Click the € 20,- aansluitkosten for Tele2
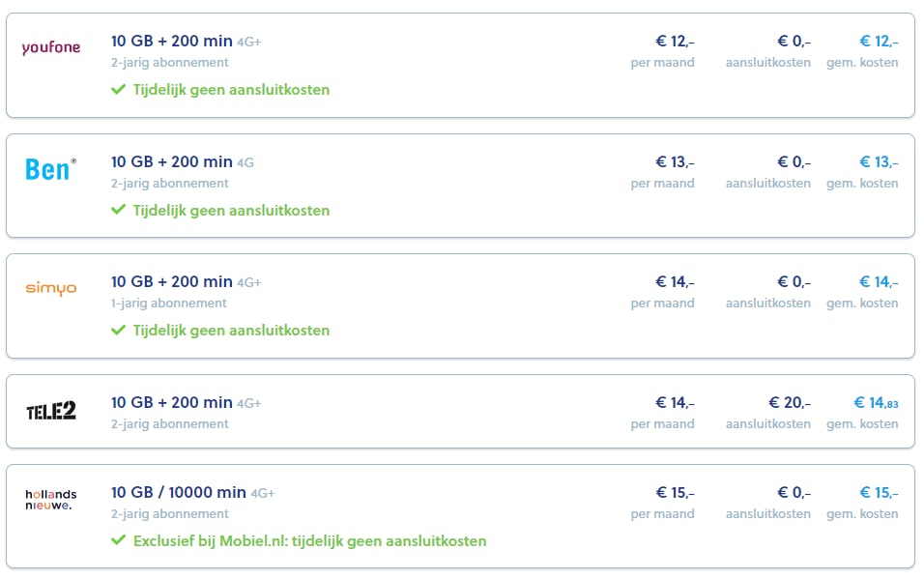This screenshot has height=579, width=924. (790, 403)
